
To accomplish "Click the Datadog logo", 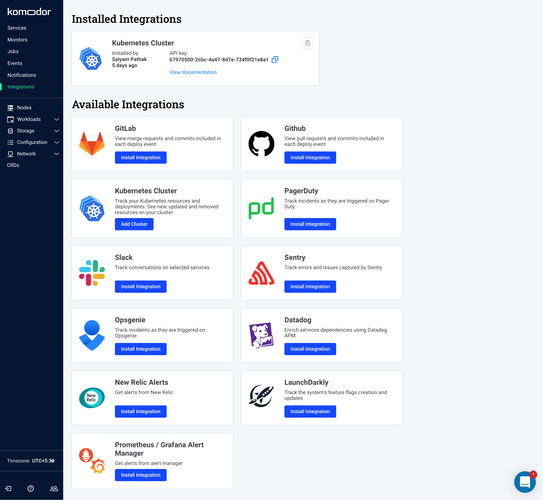I will click(261, 335).
